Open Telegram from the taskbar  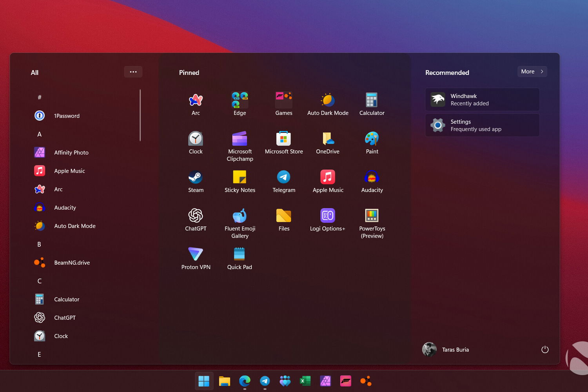coord(265,381)
